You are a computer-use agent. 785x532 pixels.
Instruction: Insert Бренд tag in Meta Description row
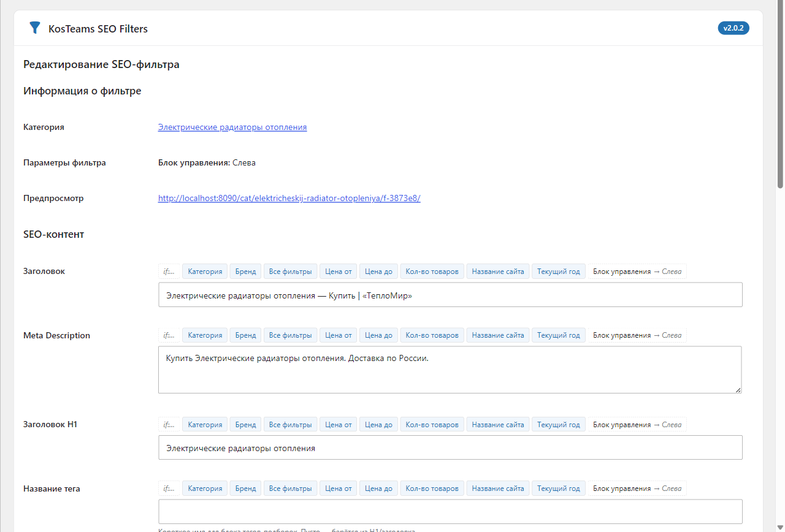tap(246, 335)
